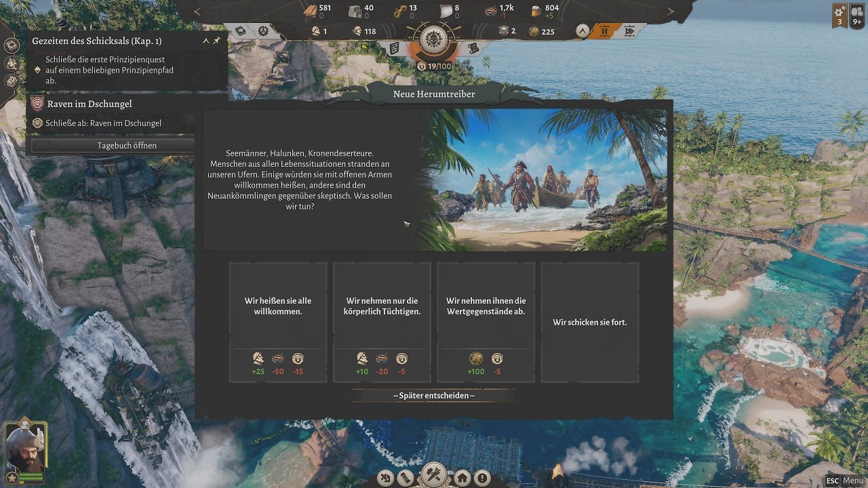
Task: Click the 19/100 progress counter
Action: tap(434, 66)
